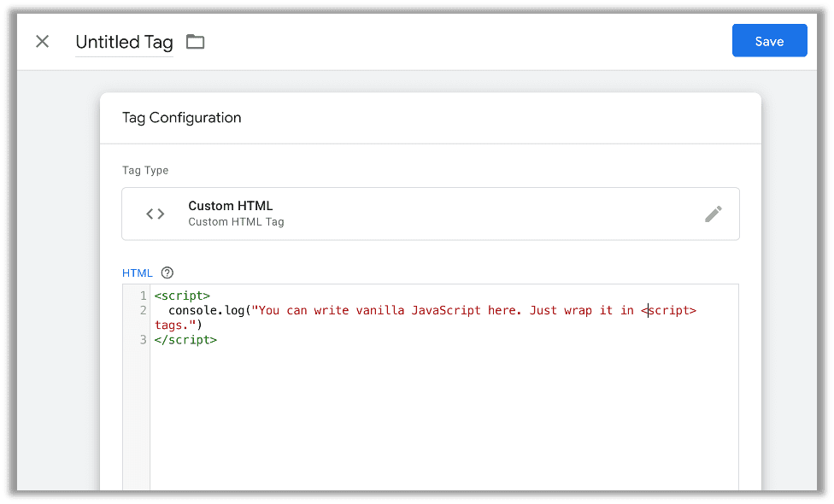Viewport: 834px width, 504px height.
Task: Save the tag with the blue Save button
Action: (768, 40)
